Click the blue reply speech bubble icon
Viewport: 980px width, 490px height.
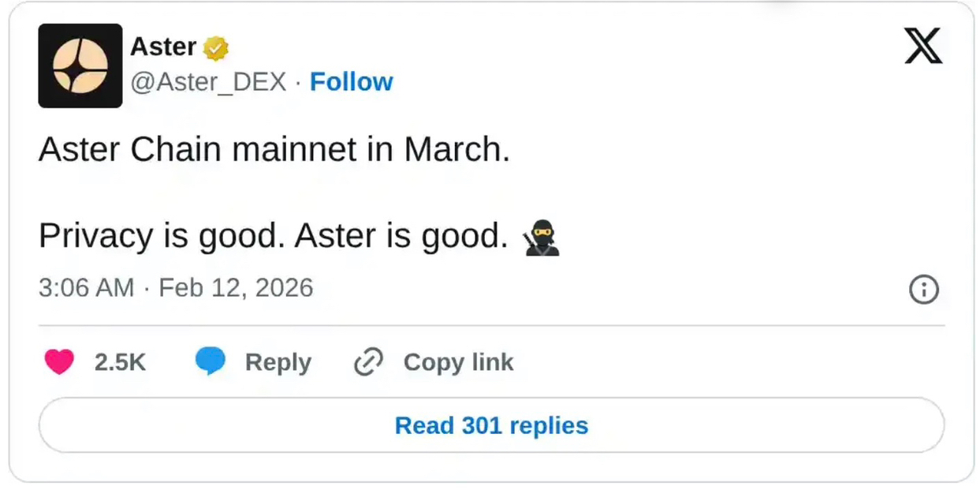click(x=211, y=362)
